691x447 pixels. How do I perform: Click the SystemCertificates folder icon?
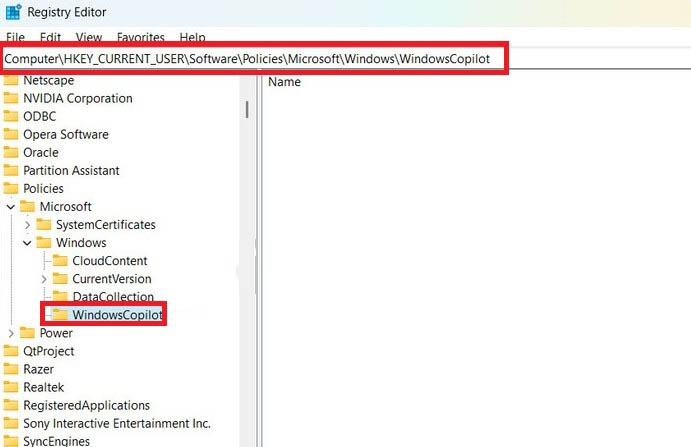pyautogui.click(x=44, y=225)
